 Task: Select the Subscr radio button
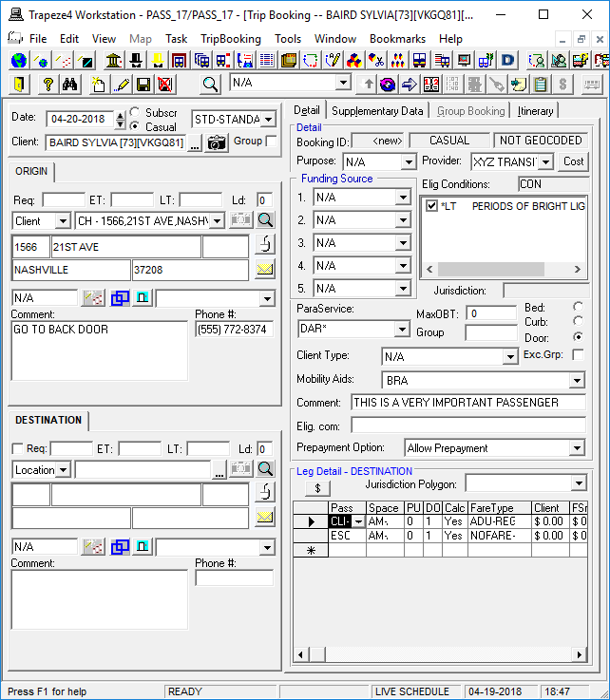pyautogui.click(x=134, y=113)
